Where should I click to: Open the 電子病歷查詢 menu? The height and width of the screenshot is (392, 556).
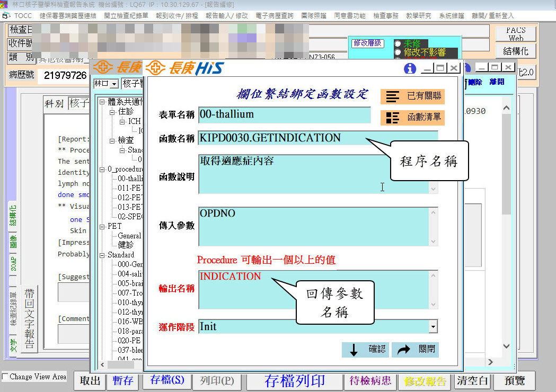click(274, 16)
